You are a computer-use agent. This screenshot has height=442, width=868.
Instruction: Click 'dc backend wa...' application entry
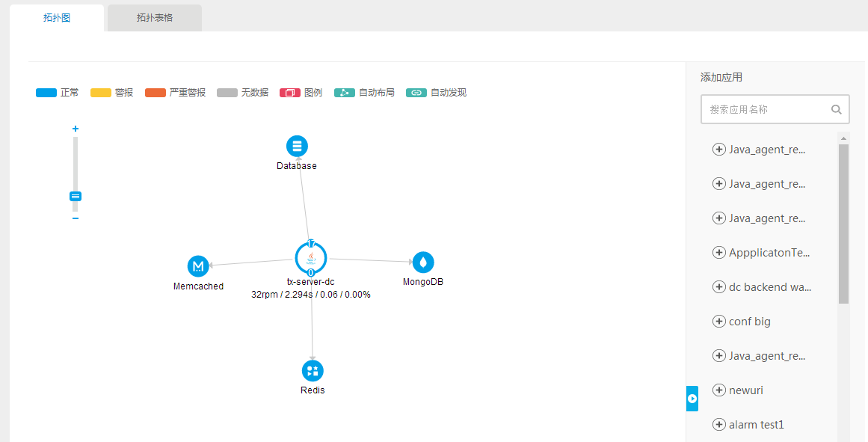pyautogui.click(x=769, y=287)
